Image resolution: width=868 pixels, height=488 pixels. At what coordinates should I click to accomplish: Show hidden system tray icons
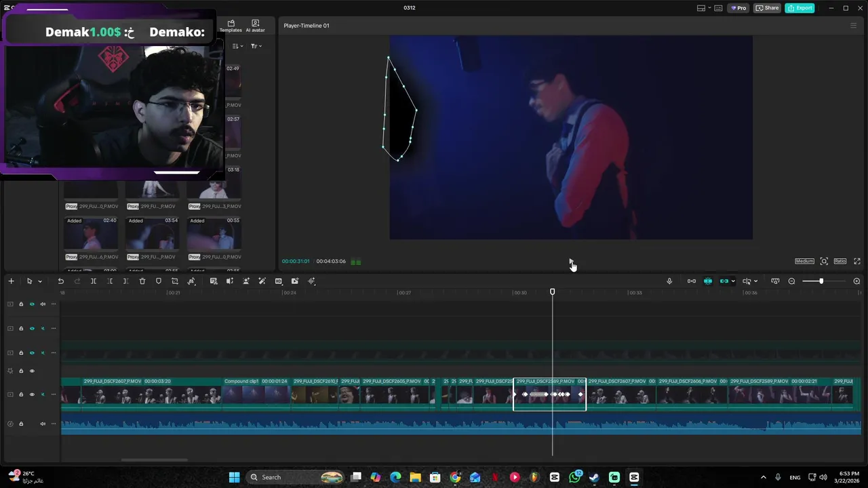(763, 477)
